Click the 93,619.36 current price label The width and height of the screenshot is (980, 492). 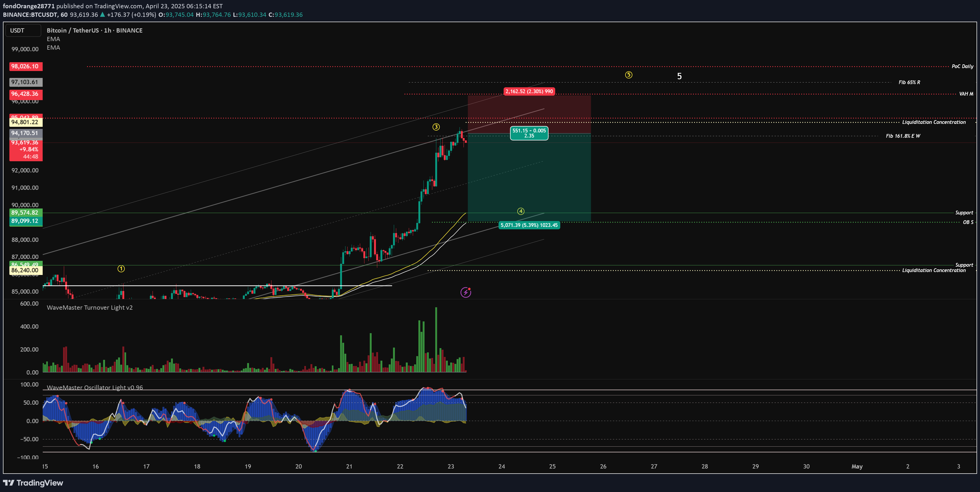point(26,149)
